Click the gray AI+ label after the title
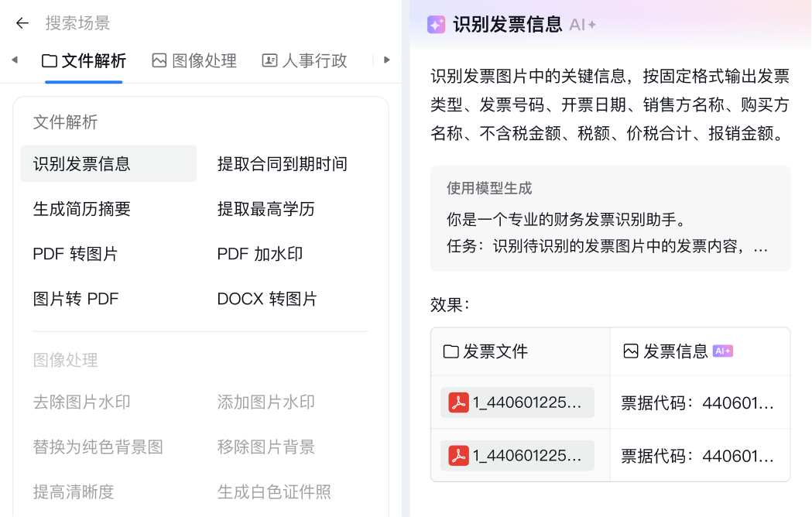812x517 pixels. click(583, 24)
